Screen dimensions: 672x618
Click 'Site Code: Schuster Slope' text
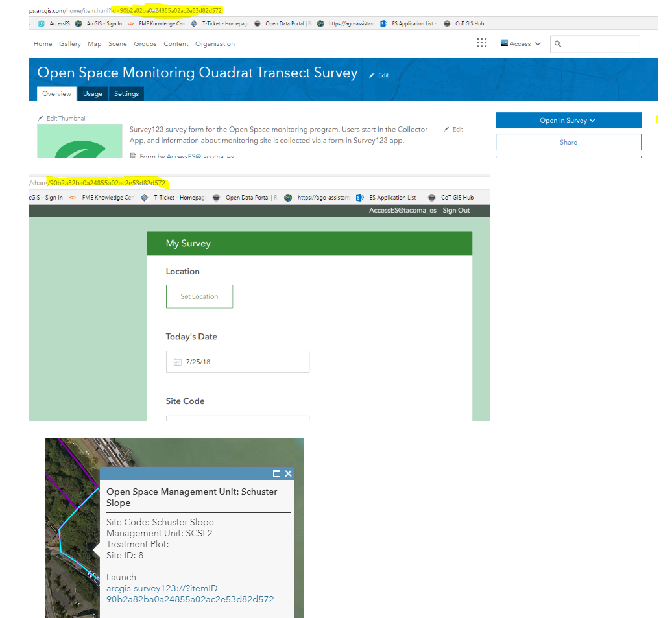pyautogui.click(x=160, y=522)
